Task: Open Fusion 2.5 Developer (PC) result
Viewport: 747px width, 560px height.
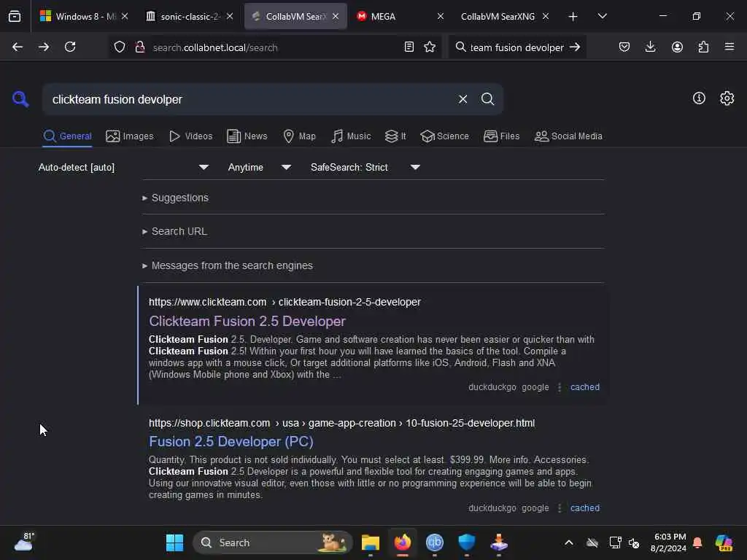Action: point(231,441)
